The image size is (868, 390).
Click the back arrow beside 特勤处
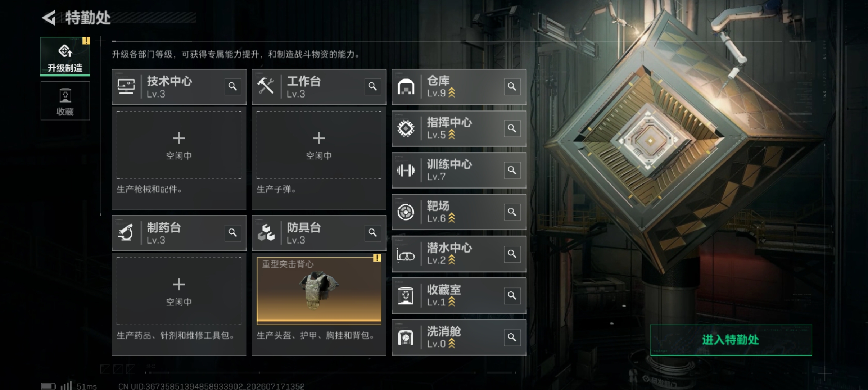point(49,18)
